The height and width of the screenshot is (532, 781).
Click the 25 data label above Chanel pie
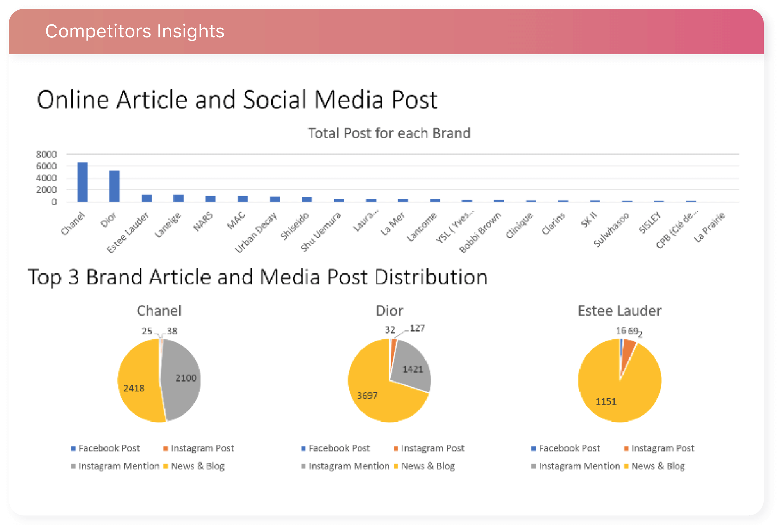tap(146, 331)
